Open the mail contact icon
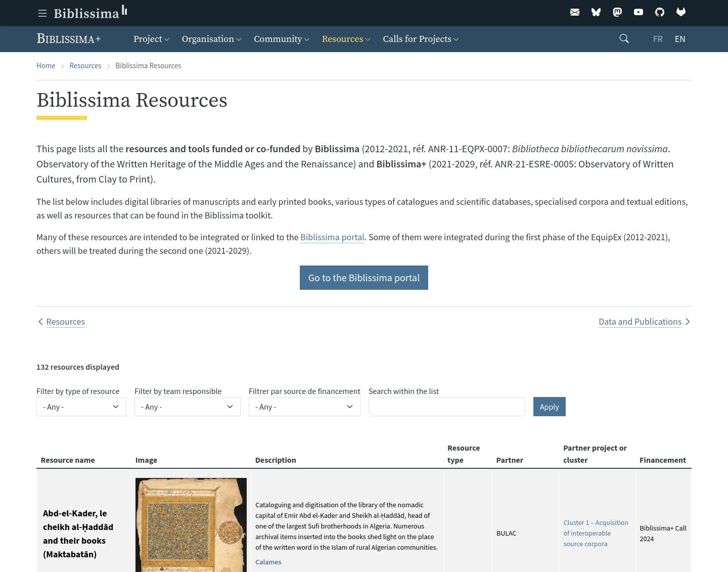This screenshot has width=728, height=572. pos(575,12)
